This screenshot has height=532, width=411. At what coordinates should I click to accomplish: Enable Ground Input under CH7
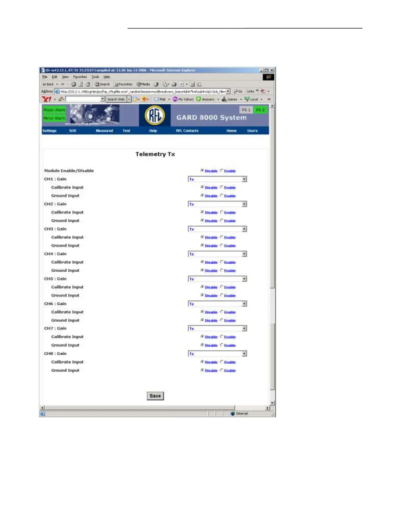(222, 345)
